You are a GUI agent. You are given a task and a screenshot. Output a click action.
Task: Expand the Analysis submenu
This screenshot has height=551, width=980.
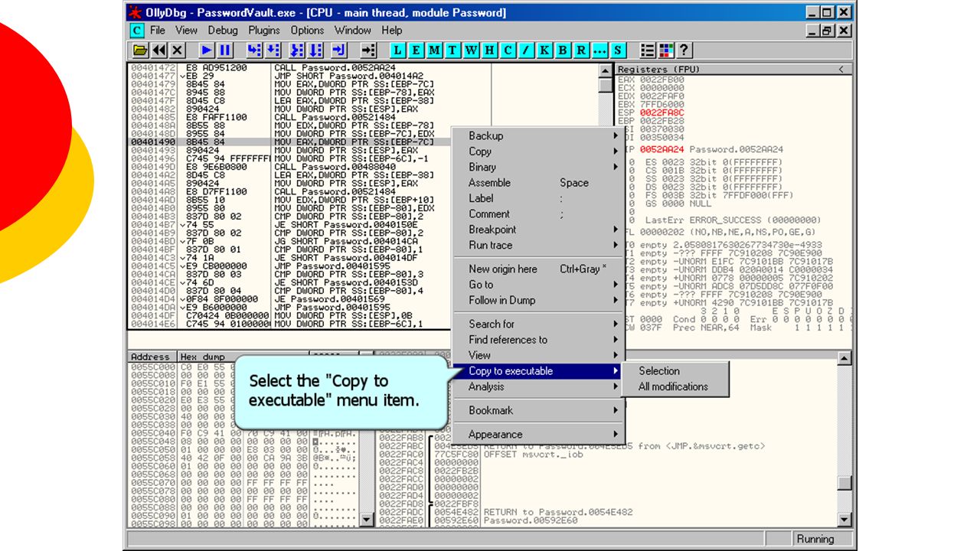[539, 386]
